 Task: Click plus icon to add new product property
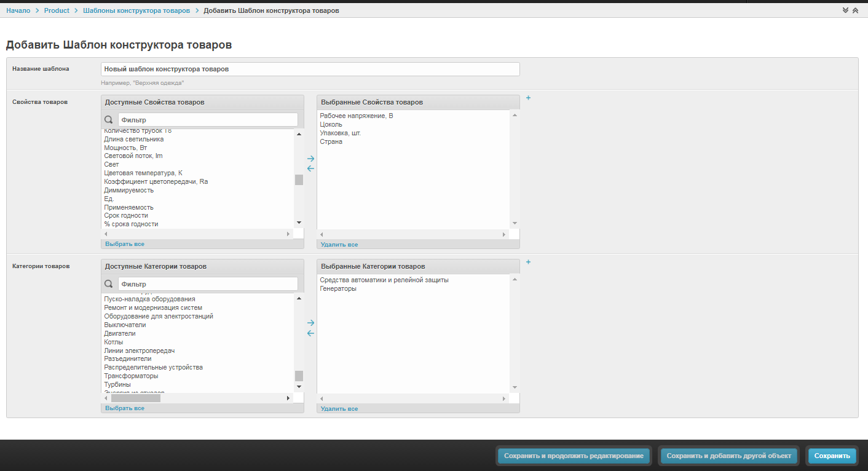click(x=528, y=98)
